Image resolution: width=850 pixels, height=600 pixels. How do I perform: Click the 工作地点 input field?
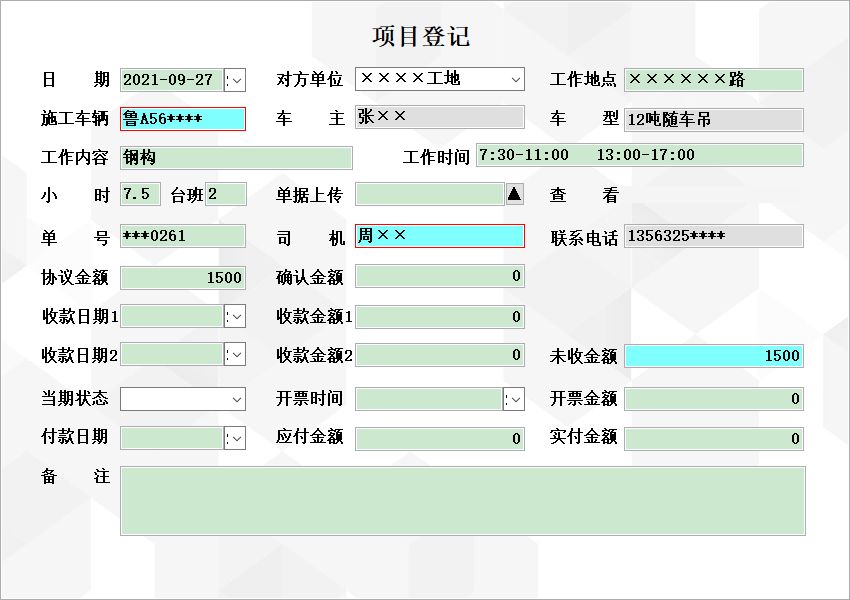(713, 80)
